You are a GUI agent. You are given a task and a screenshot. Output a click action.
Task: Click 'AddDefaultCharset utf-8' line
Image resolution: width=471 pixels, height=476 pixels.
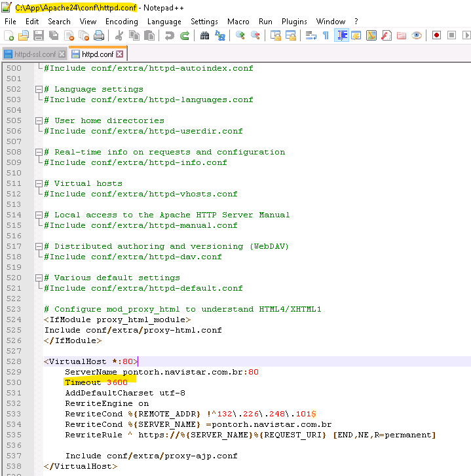click(125, 393)
